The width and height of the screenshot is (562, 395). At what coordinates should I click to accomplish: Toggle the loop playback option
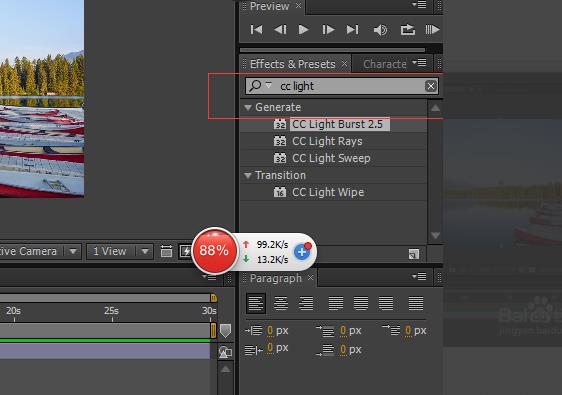[408, 30]
